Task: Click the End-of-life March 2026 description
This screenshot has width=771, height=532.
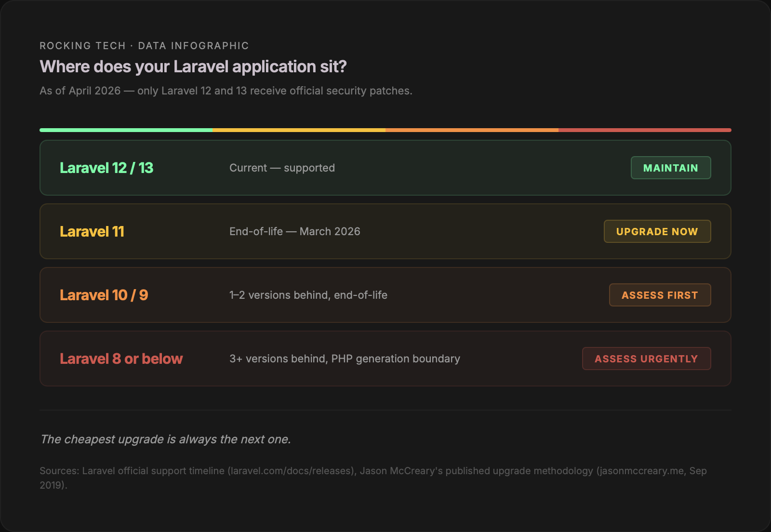Action: coord(295,231)
